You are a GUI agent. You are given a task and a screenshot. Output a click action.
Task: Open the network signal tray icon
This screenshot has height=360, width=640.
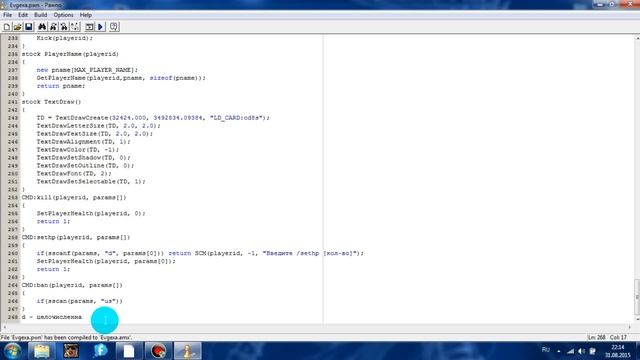click(571, 351)
